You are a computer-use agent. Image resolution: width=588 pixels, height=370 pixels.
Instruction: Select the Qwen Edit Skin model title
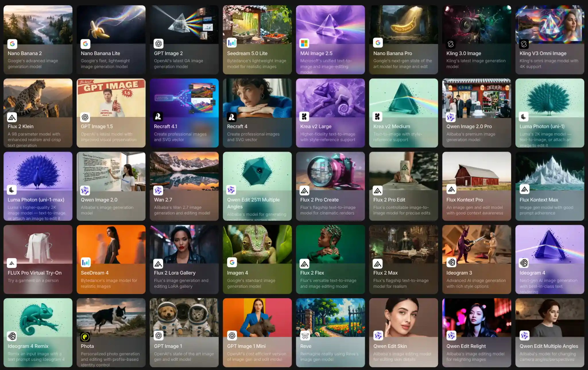pyautogui.click(x=390, y=346)
